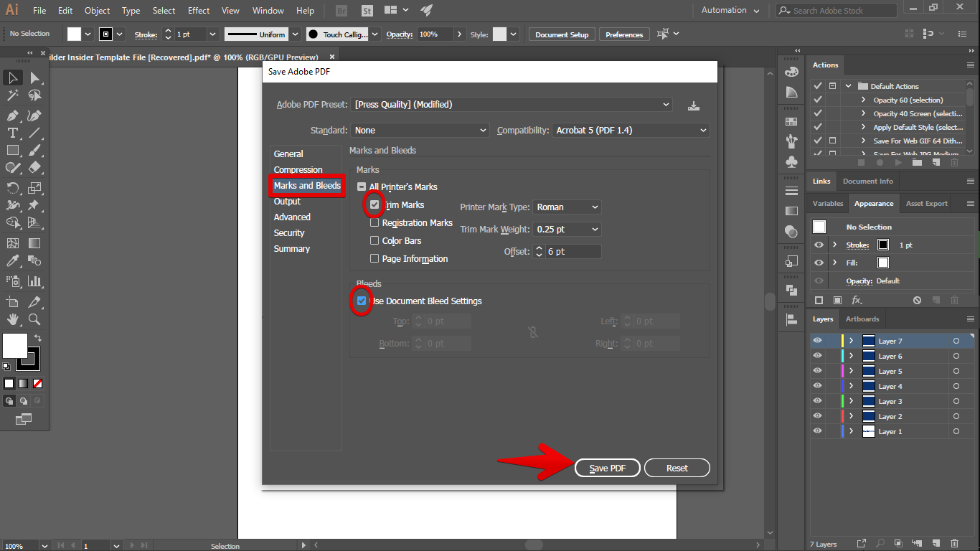This screenshot has height=551, width=980.
Task: Uncheck the Trim Marks checkbox
Action: (374, 204)
